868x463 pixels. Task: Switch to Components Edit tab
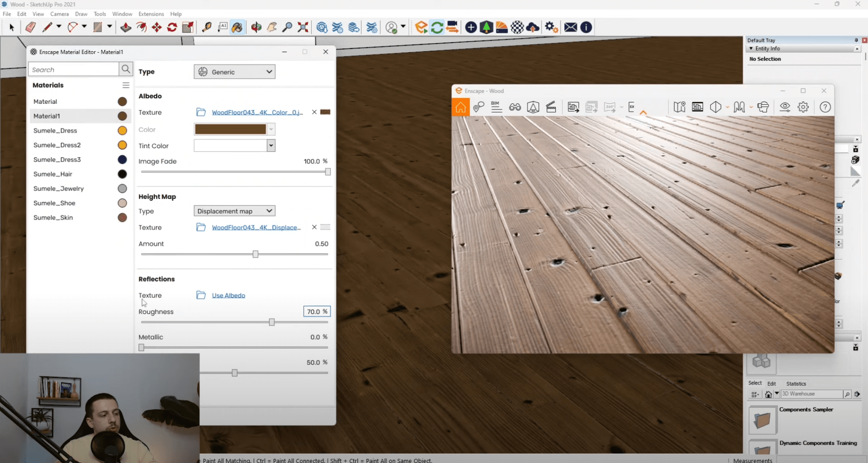[772, 384]
